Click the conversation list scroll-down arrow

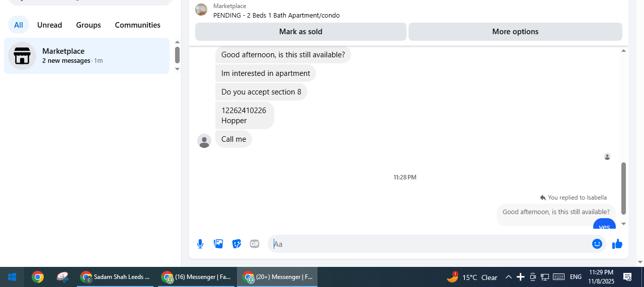177,69
